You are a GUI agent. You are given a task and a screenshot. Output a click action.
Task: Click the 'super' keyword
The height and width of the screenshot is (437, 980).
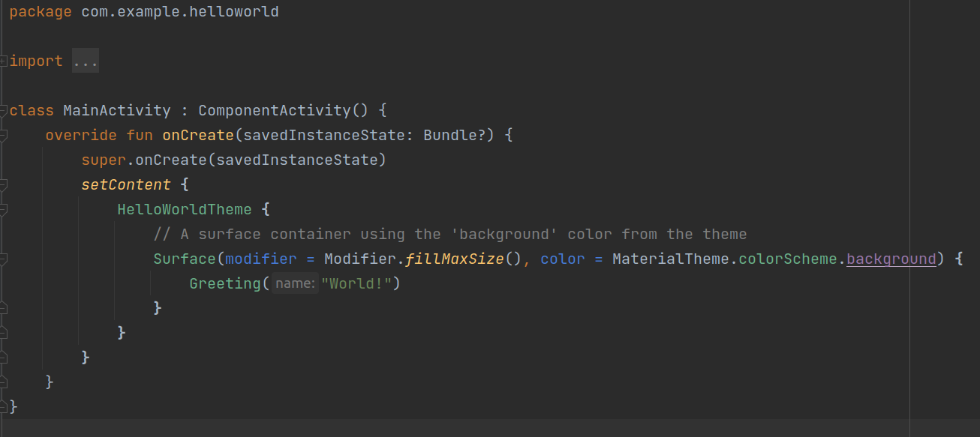click(x=104, y=160)
